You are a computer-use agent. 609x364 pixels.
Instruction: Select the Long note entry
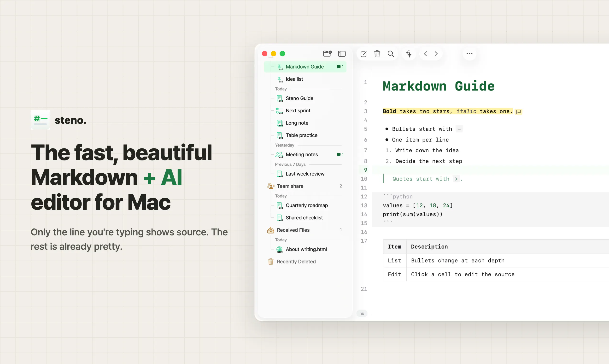click(x=305, y=123)
